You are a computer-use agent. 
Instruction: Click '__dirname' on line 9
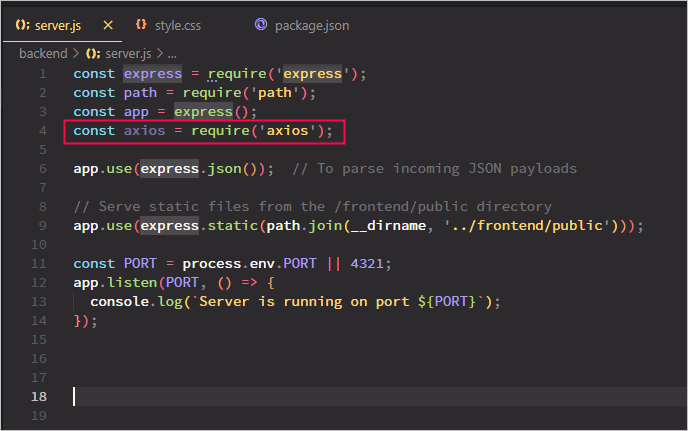pyautogui.click(x=388, y=226)
